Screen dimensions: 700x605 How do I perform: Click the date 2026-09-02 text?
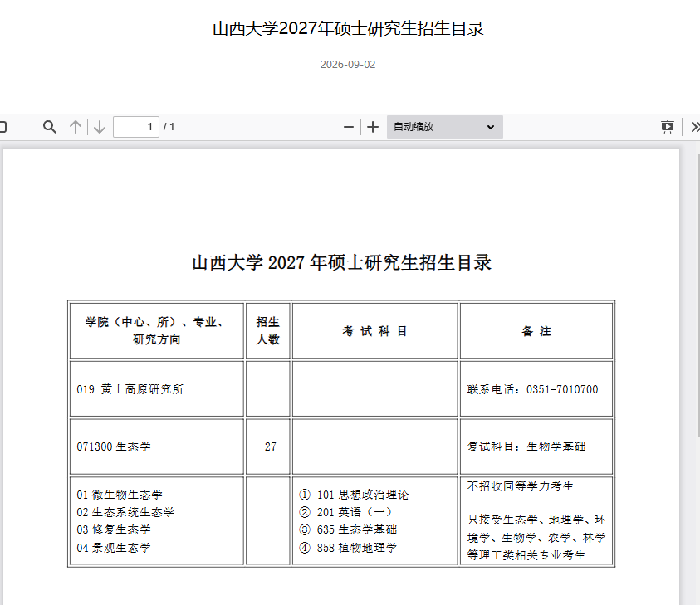348,65
